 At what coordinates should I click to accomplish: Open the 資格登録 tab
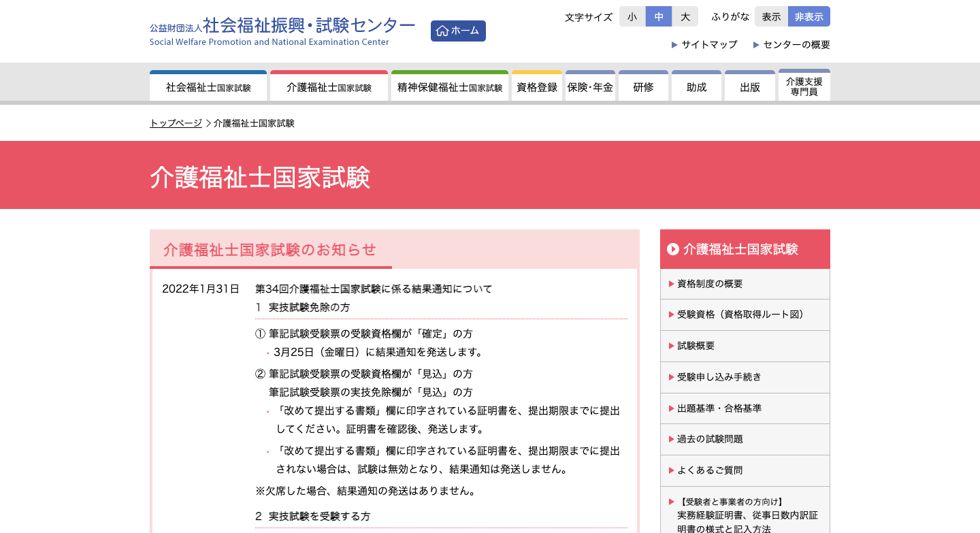(x=537, y=86)
